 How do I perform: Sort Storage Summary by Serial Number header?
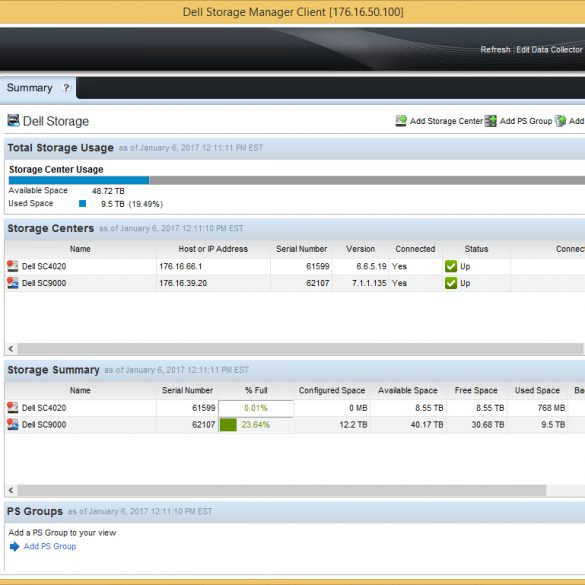(x=187, y=390)
